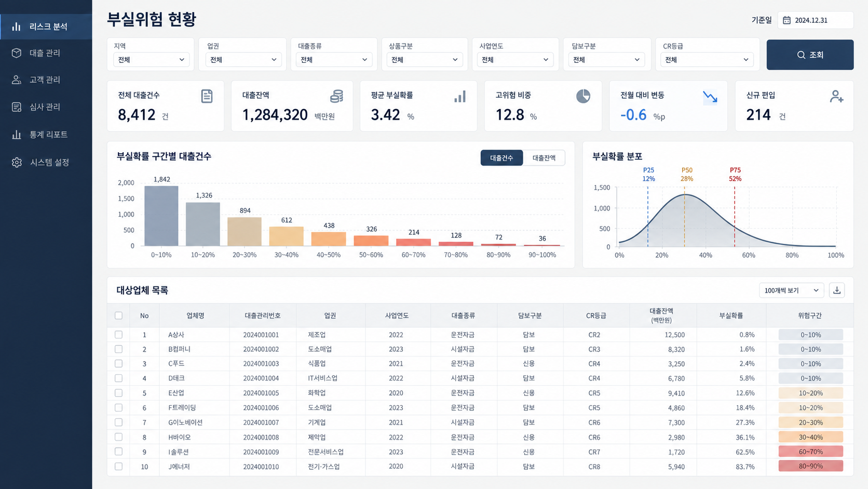Download the 대상업체 목록 table
868x489 pixels.
[837, 290]
